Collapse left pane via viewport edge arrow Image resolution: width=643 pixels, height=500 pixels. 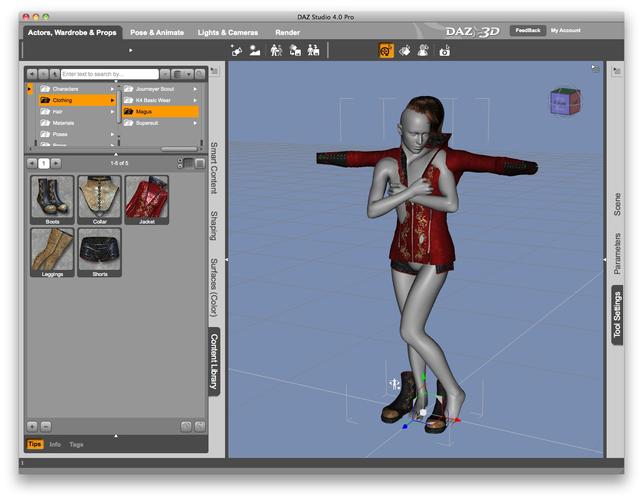point(227,260)
